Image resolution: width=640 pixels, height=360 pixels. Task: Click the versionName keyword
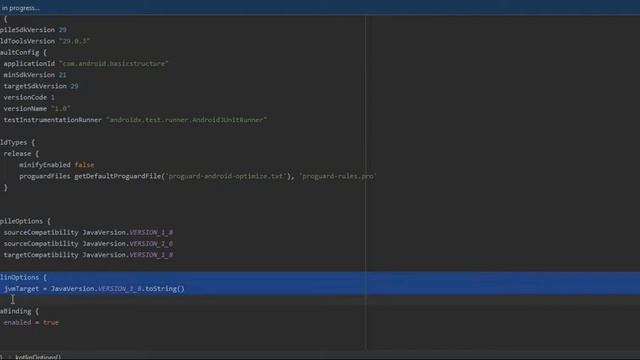pos(25,109)
